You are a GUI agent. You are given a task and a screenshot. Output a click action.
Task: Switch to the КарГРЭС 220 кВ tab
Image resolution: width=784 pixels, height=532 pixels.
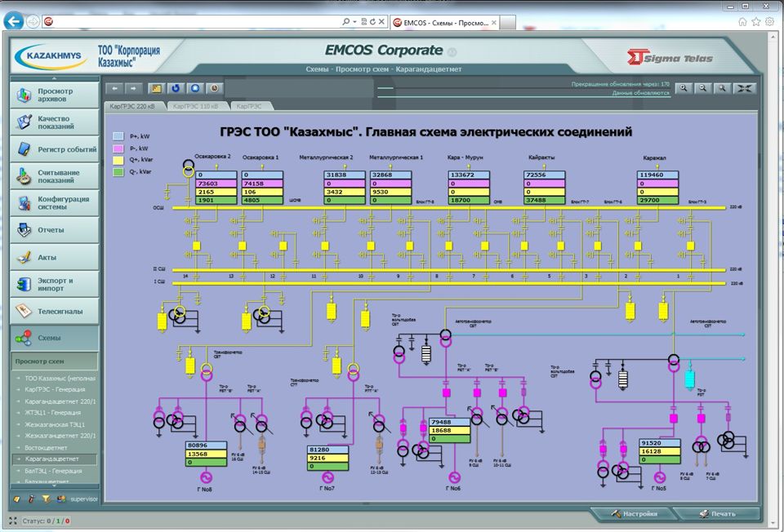pyautogui.click(x=132, y=106)
